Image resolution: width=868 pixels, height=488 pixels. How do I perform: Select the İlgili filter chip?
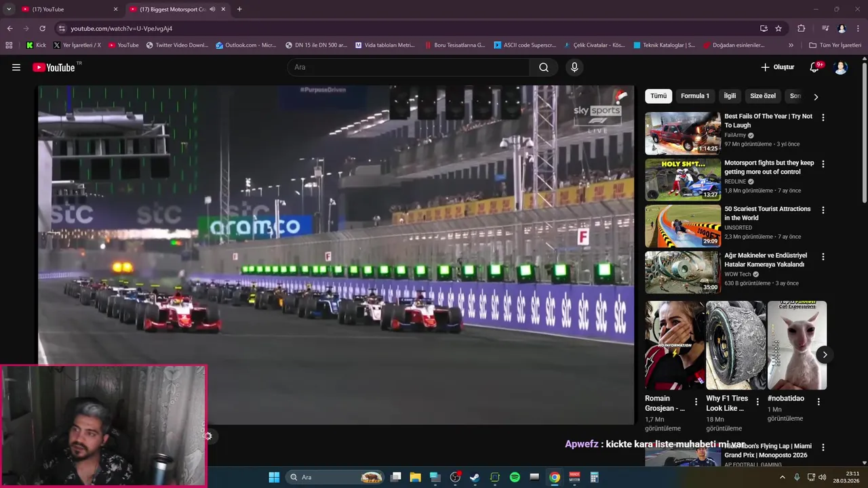730,96
